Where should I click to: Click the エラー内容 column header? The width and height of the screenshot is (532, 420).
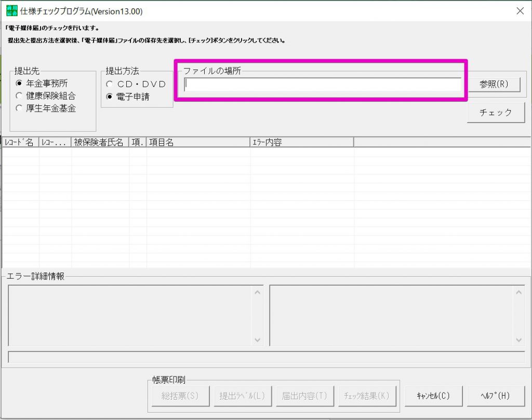coord(302,142)
